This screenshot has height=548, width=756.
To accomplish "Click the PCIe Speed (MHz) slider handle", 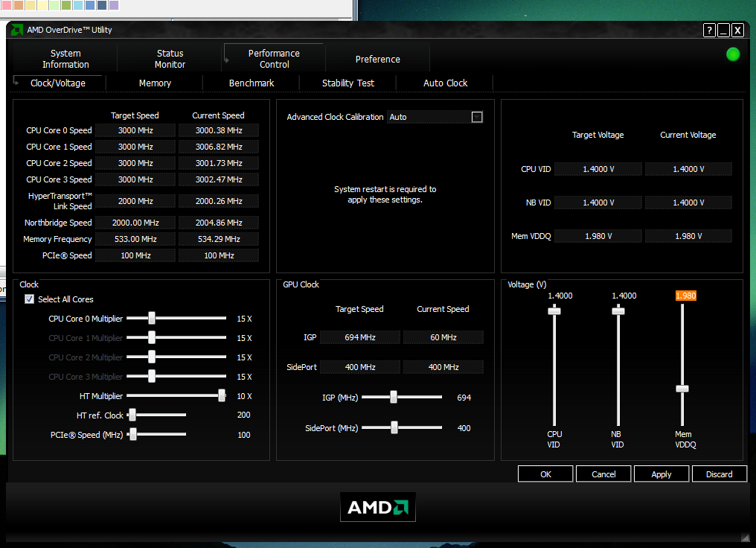I will pos(133,434).
